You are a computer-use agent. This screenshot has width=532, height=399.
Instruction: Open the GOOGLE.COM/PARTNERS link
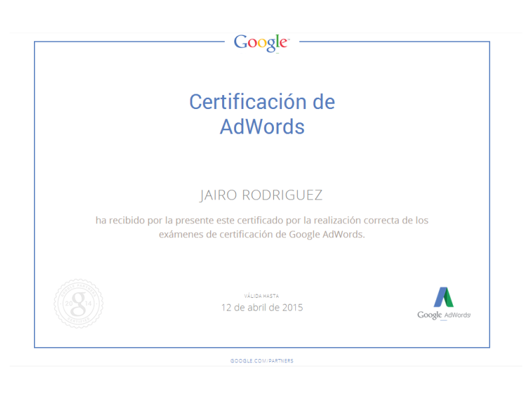click(261, 360)
